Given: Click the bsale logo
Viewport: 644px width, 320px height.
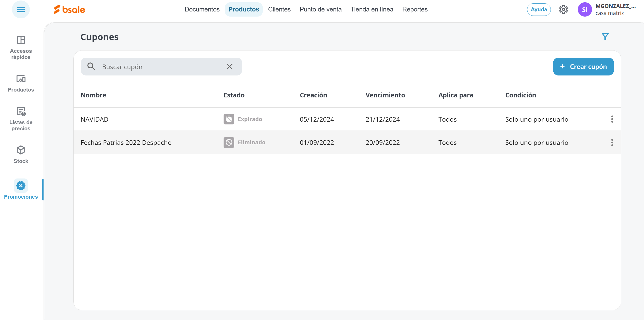Looking at the screenshot, I should [x=70, y=9].
